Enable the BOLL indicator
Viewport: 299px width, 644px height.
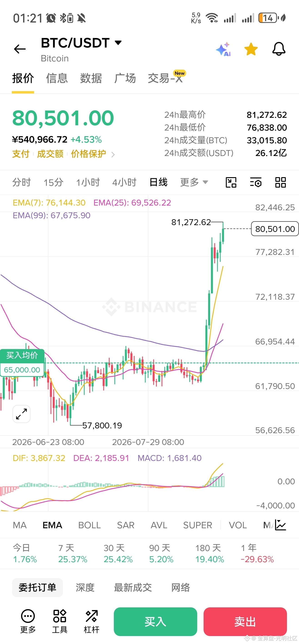click(x=90, y=525)
